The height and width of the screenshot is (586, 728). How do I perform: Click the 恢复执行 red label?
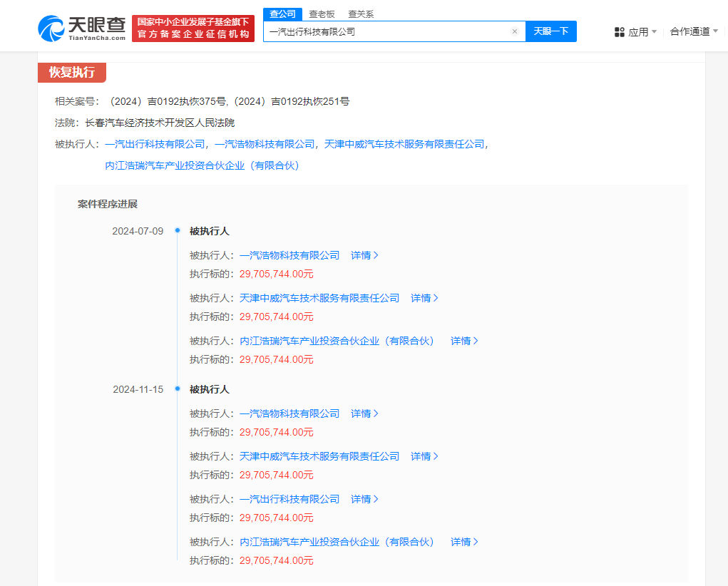click(72, 73)
